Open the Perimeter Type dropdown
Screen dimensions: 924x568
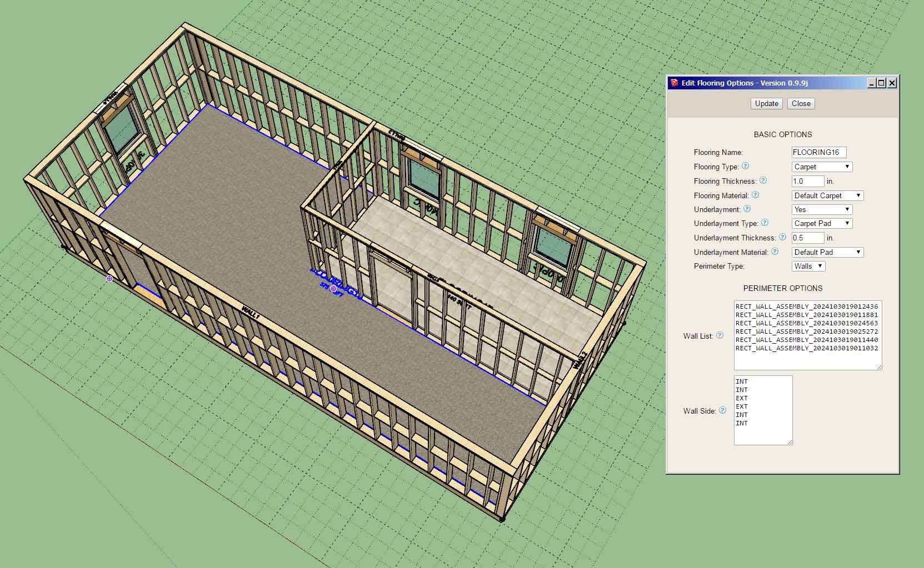click(x=808, y=266)
